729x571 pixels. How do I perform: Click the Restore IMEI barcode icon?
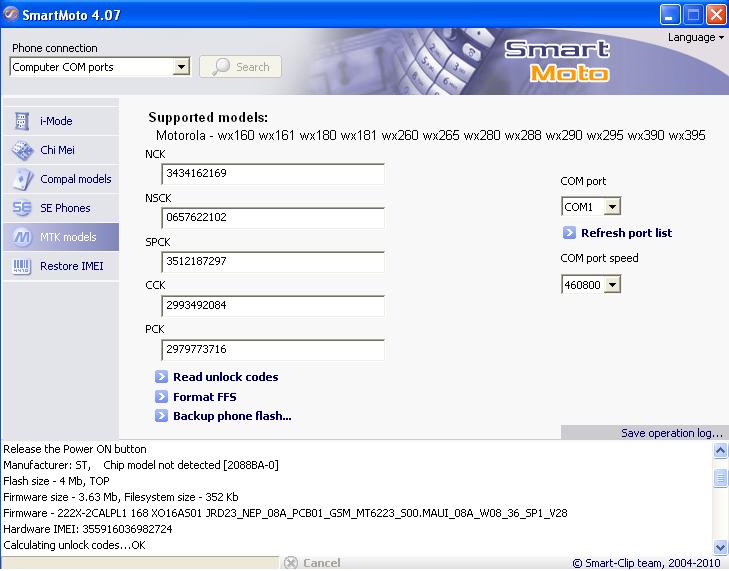tap(22, 266)
